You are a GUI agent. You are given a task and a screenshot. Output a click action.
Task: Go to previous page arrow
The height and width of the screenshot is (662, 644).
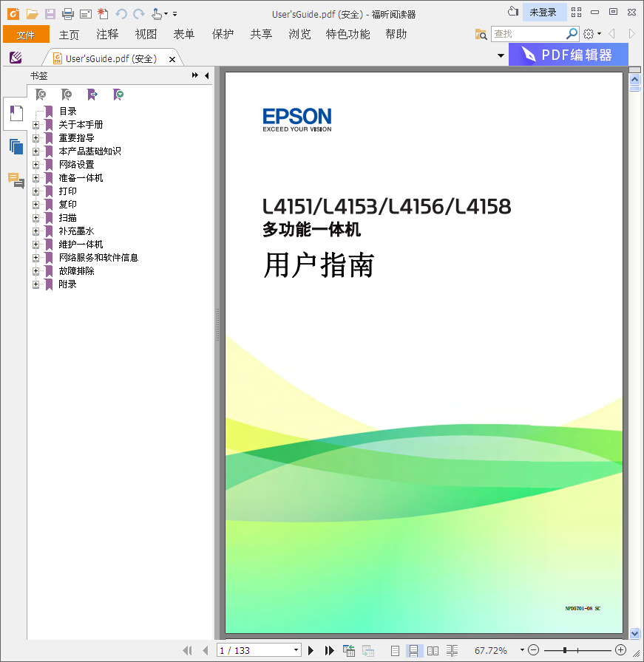pos(206,651)
